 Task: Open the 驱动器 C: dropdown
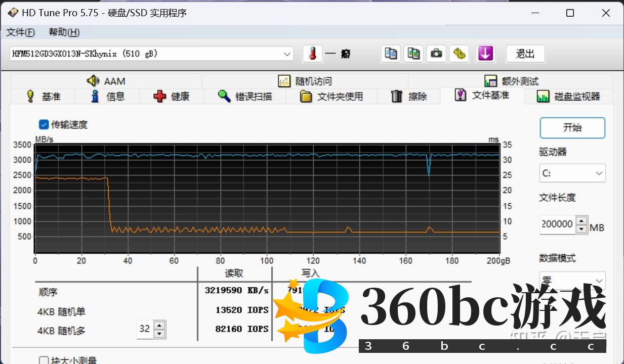(572, 173)
